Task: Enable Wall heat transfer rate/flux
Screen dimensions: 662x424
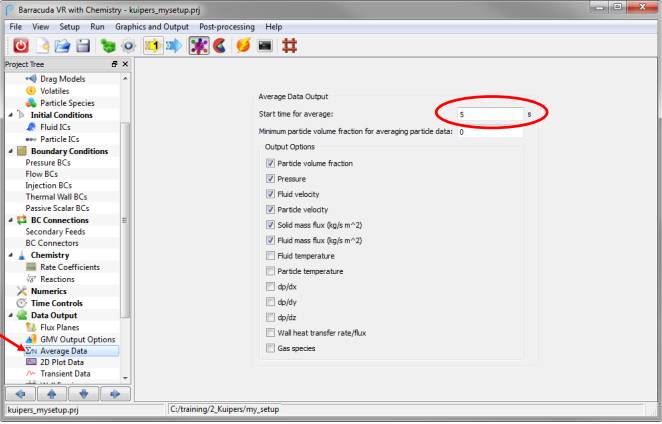Action: [x=270, y=333]
